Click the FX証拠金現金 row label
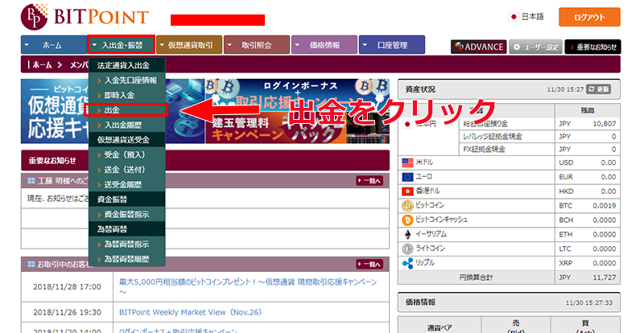 (484, 149)
